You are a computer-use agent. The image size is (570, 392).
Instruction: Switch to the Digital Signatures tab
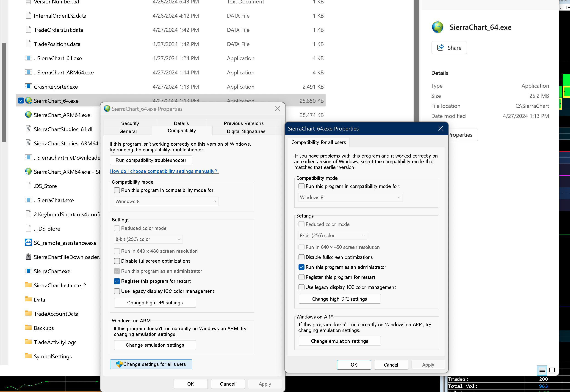(246, 131)
